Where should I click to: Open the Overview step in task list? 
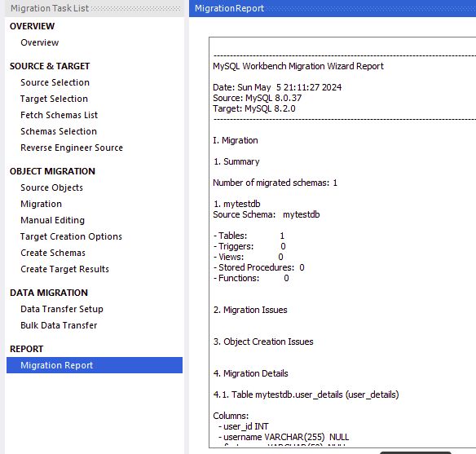[x=39, y=42]
